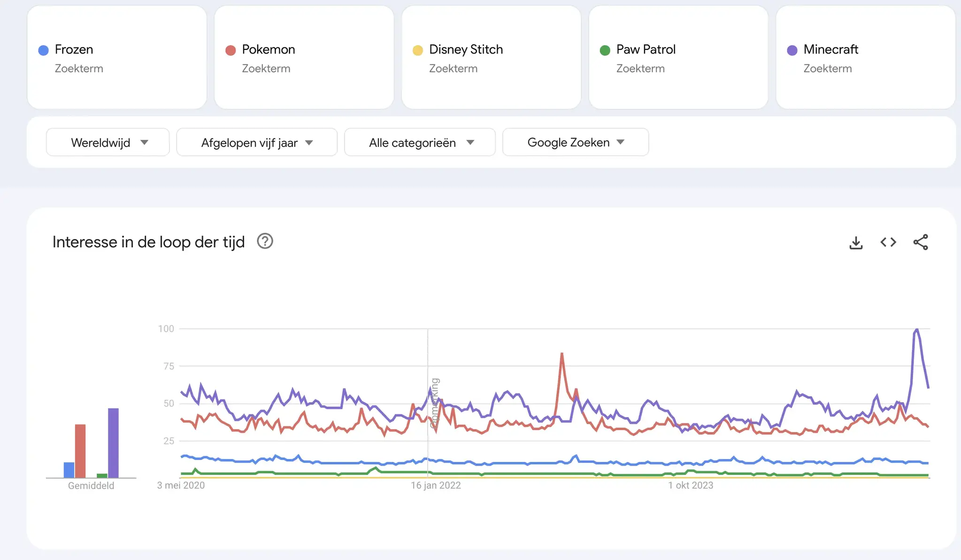This screenshot has height=560, width=961.
Task: Open the Alle categorieën dropdown
Action: 419,142
